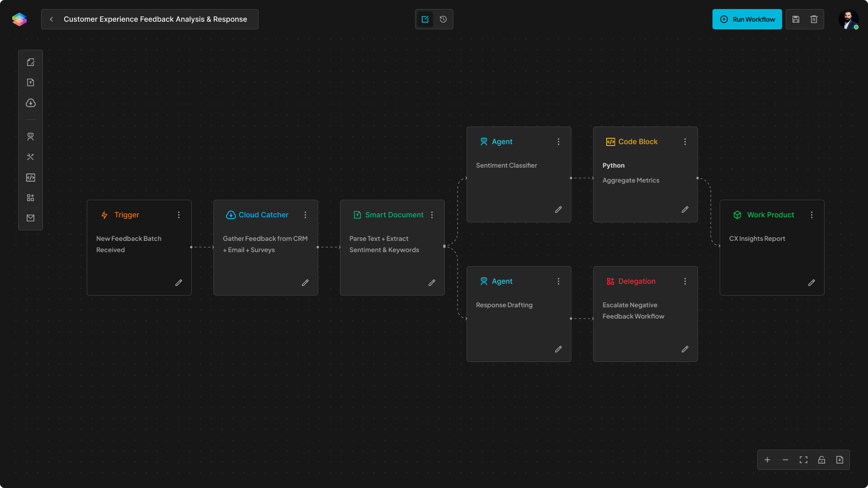Open Sentiment Classifier Agent three-dot menu

558,142
